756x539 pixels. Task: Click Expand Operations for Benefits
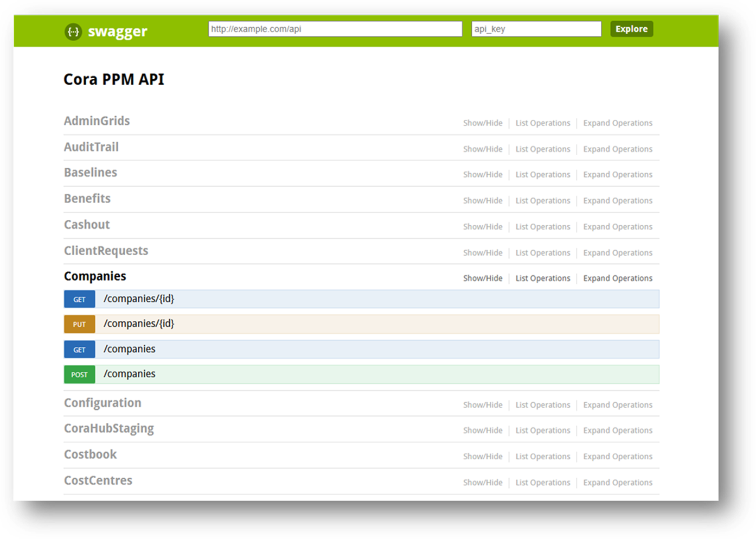click(x=618, y=201)
